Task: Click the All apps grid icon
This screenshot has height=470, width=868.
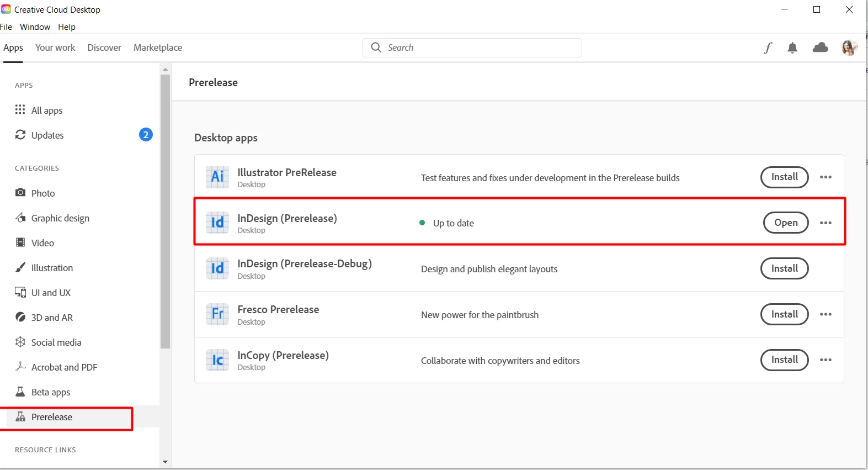Action: [x=20, y=109]
